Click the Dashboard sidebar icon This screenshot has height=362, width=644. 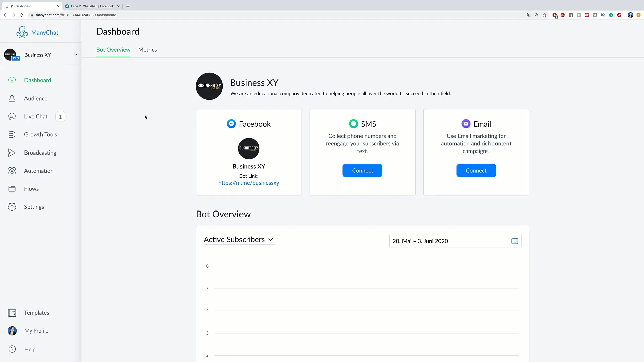[12, 80]
